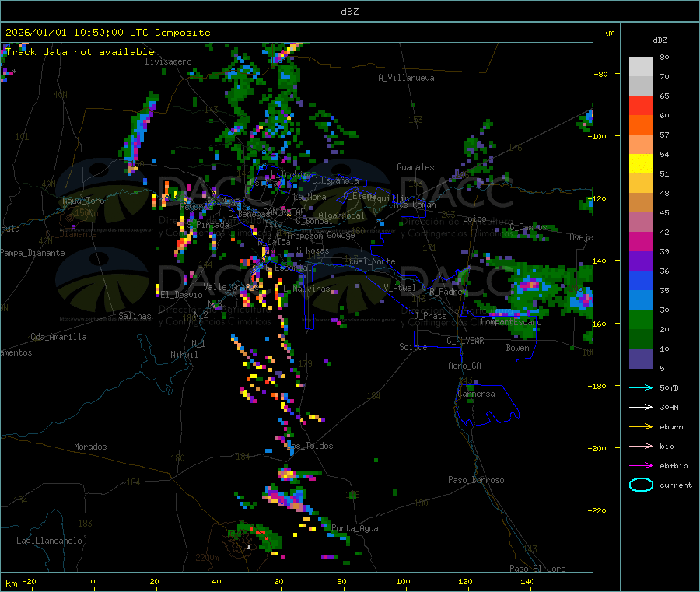Click the 'V_Atuel' map label
The width and height of the screenshot is (700, 592).
[400, 288]
